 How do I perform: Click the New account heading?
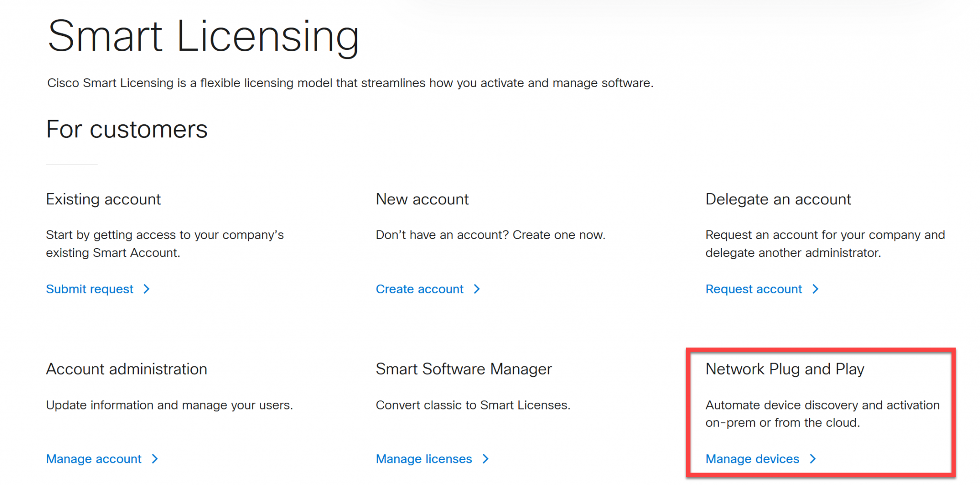pos(422,199)
